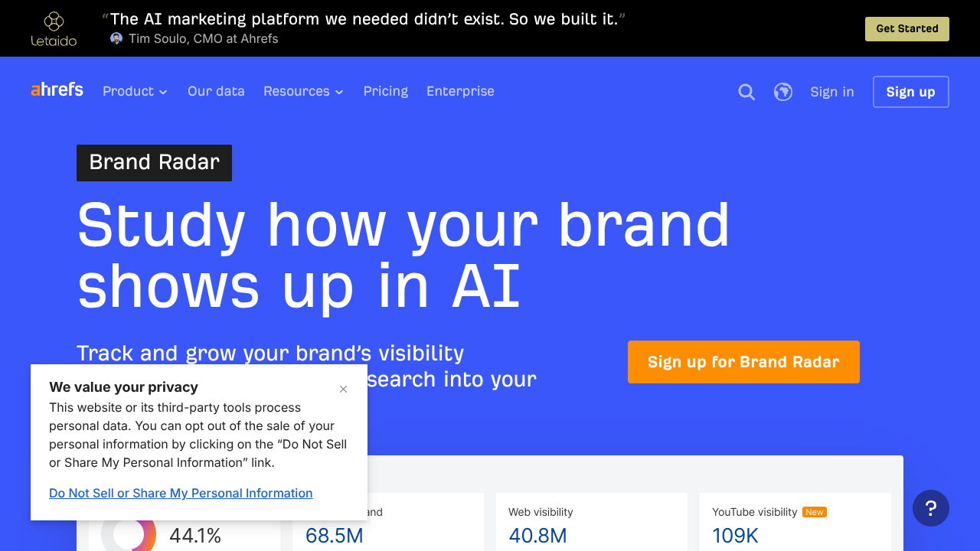Screen dimensions: 980x551
Task: Click the Ahrefs logo
Action: [x=57, y=90]
